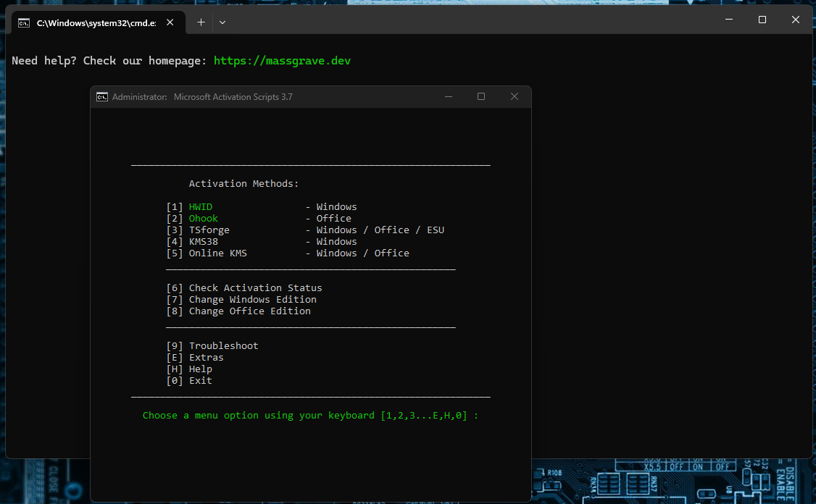Click the Online KMS entry
816x504 pixels.
(217, 253)
